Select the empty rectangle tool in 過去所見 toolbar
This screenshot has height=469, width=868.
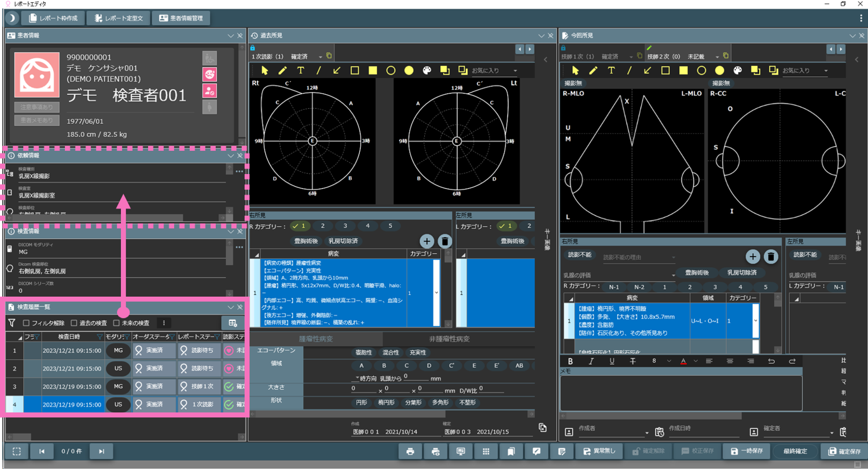coord(355,71)
